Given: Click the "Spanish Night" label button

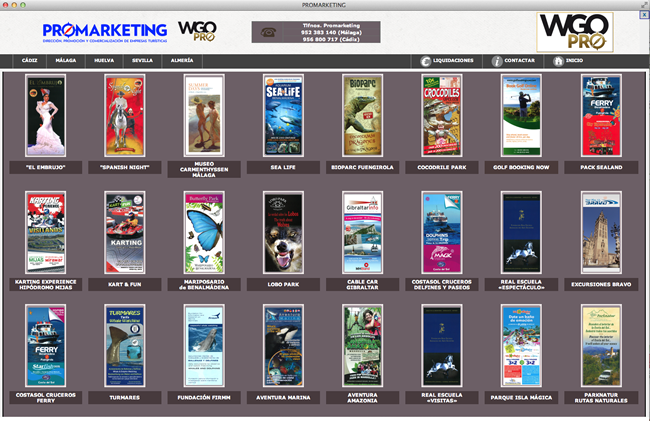Looking at the screenshot, I should pyautogui.click(x=125, y=167).
